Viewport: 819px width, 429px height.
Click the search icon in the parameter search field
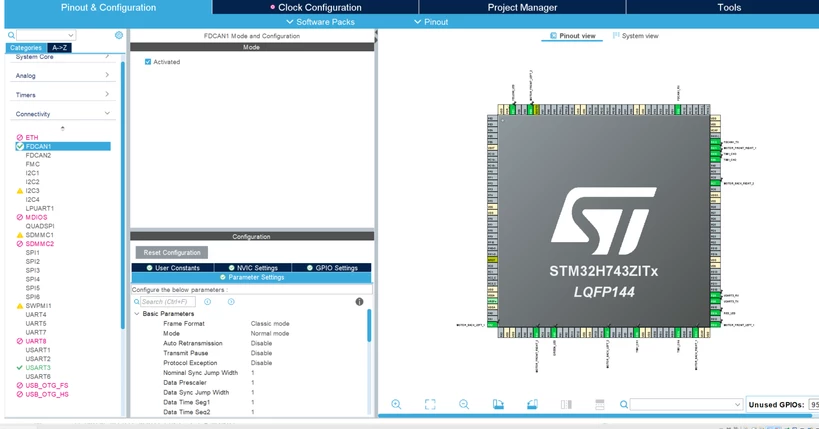[137, 302]
